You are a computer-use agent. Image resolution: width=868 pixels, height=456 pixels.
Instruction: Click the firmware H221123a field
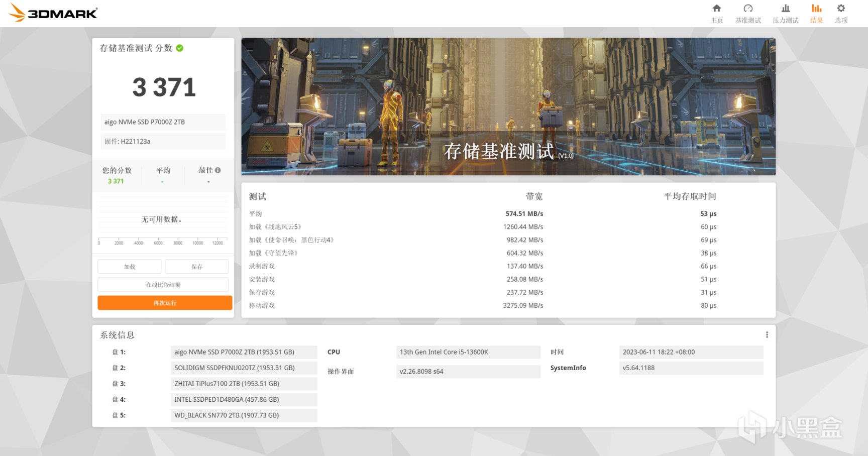pos(163,142)
